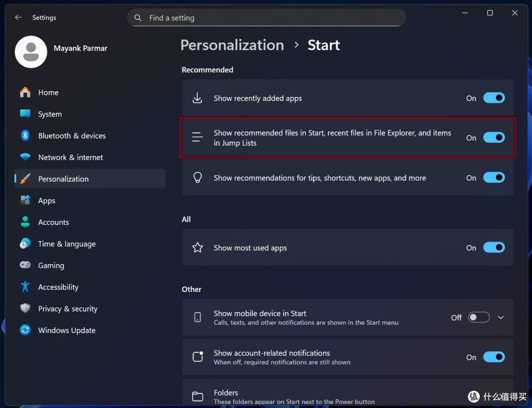532x408 pixels.
Task: Click the phone icon for mobile device
Action: [x=198, y=317]
